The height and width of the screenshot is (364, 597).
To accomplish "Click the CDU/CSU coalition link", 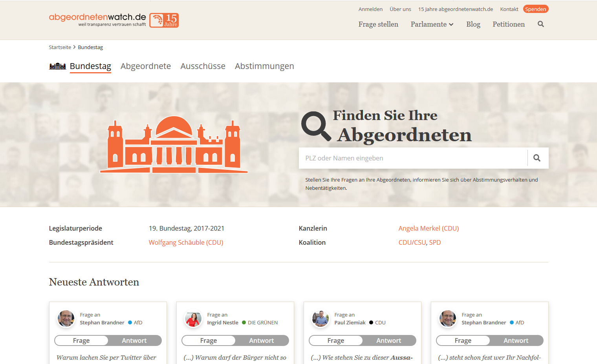I will [x=412, y=242].
